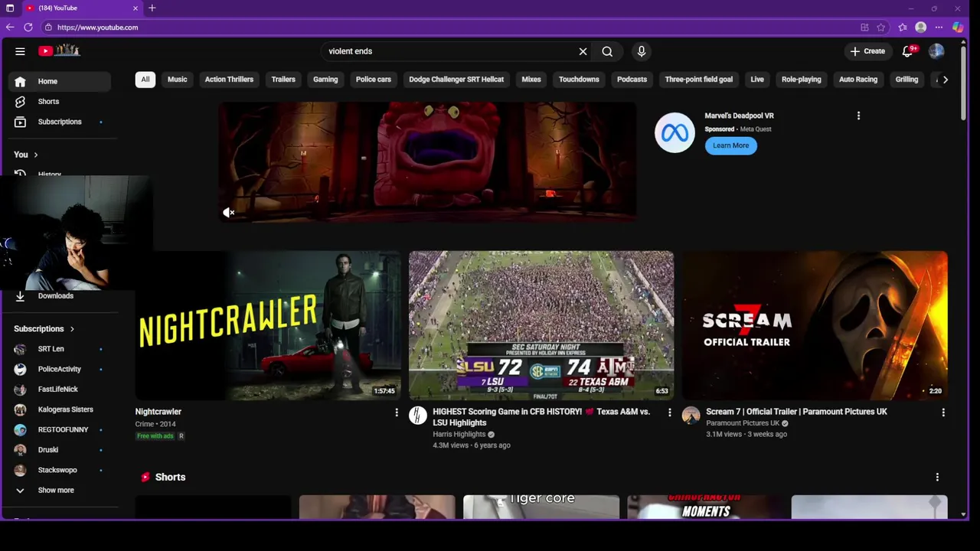Select the Role-playing chip
Screen dimensions: 980x551
(802, 80)
